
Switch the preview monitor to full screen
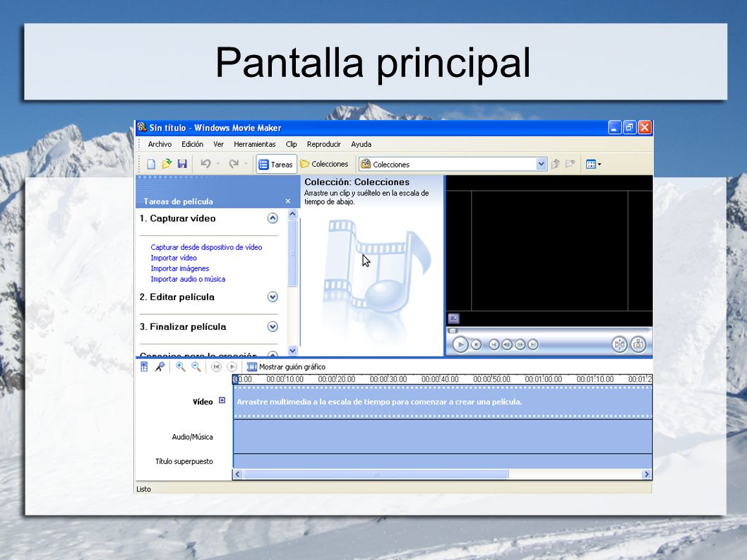(x=453, y=318)
